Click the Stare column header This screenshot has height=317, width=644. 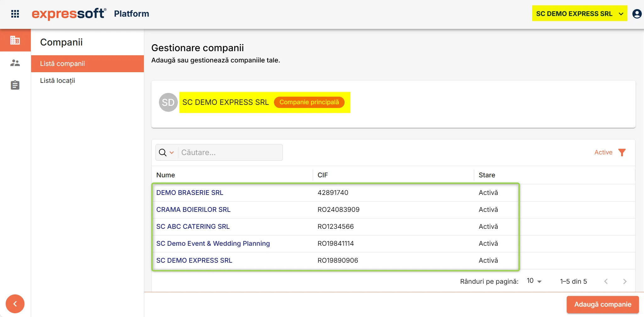coord(487,175)
